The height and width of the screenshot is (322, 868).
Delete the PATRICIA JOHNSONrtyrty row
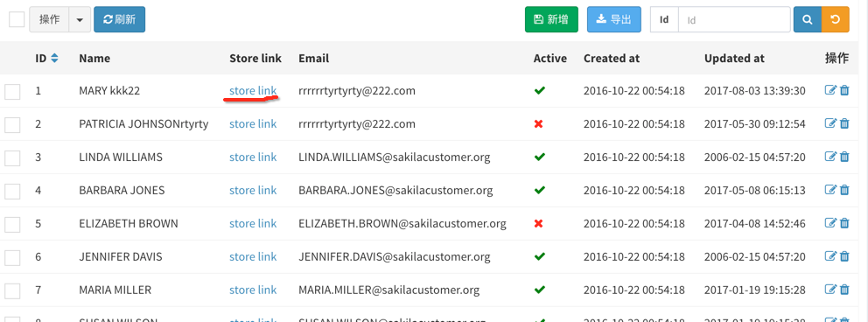click(x=844, y=124)
